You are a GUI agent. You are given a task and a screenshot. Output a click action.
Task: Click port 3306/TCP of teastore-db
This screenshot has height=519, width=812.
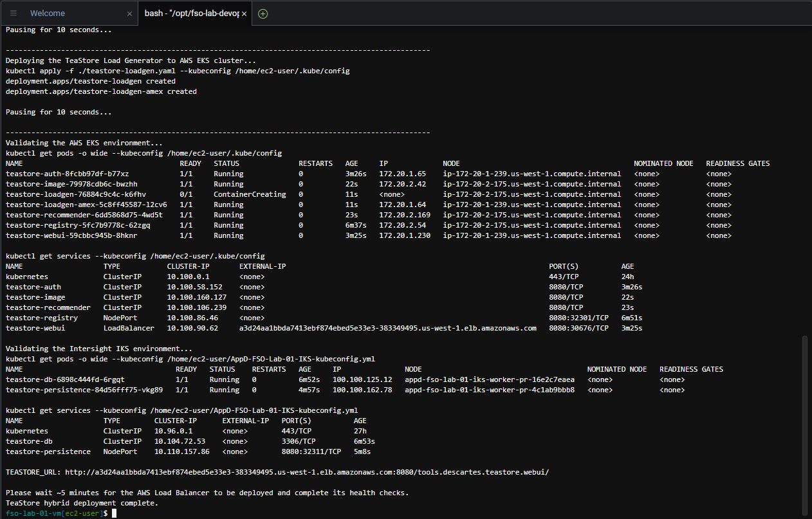299,441
